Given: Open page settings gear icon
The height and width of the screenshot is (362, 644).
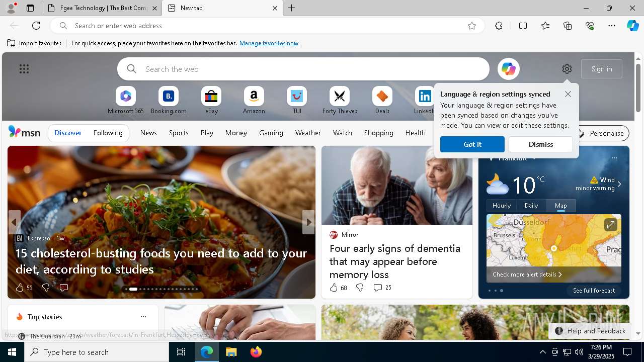Looking at the screenshot, I should 567,69.
